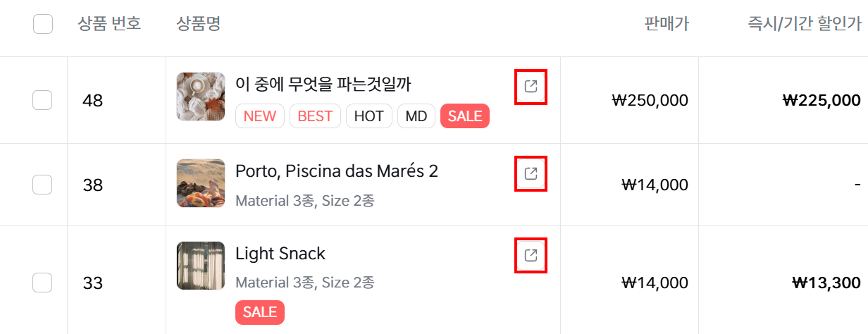Tick the checkbox for product number 48
868x334 pixels.
[42, 100]
